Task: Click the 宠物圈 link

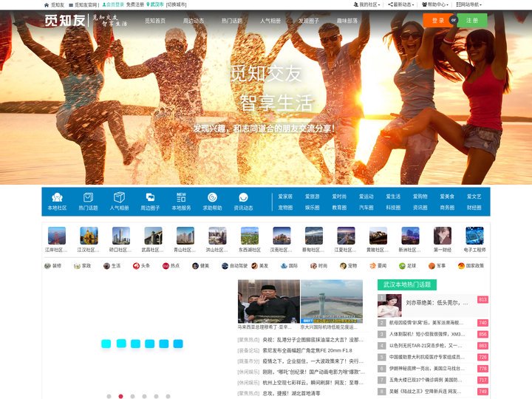Action: click(285, 208)
